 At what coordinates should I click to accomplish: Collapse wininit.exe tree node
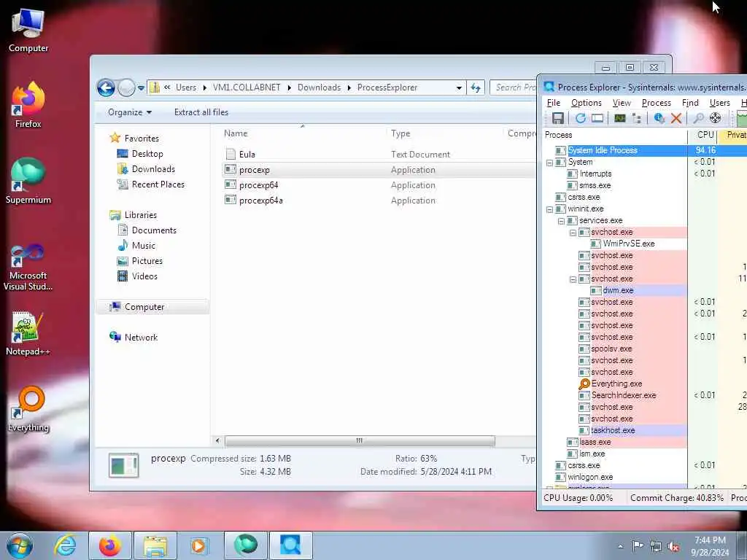pyautogui.click(x=549, y=209)
